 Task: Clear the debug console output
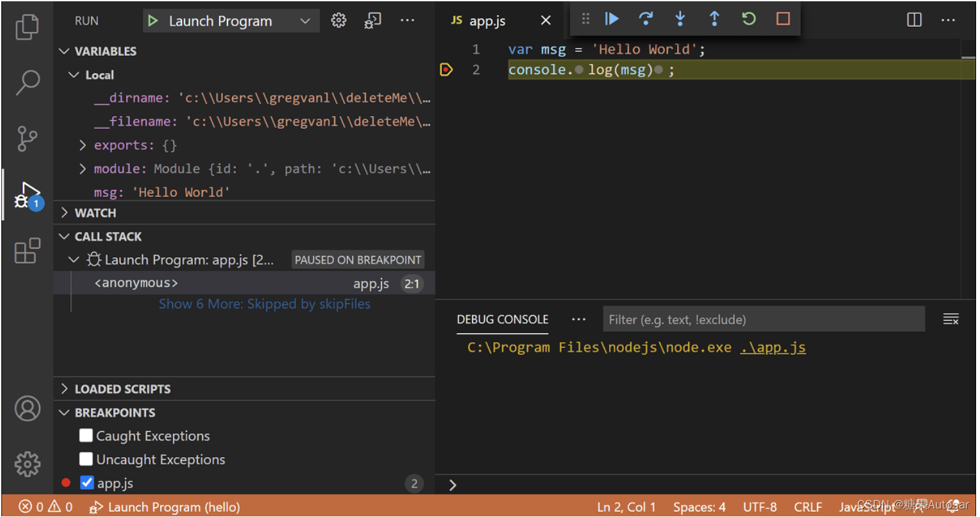tap(951, 319)
